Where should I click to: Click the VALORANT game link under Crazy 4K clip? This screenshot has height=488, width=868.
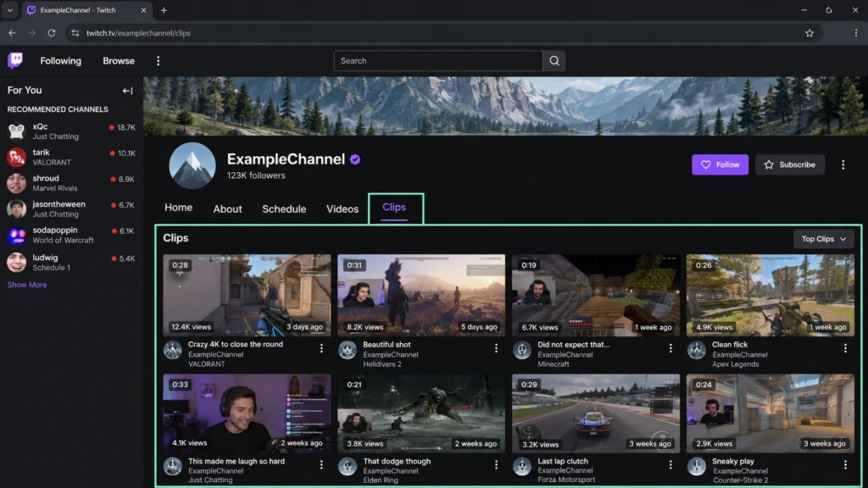(x=207, y=364)
